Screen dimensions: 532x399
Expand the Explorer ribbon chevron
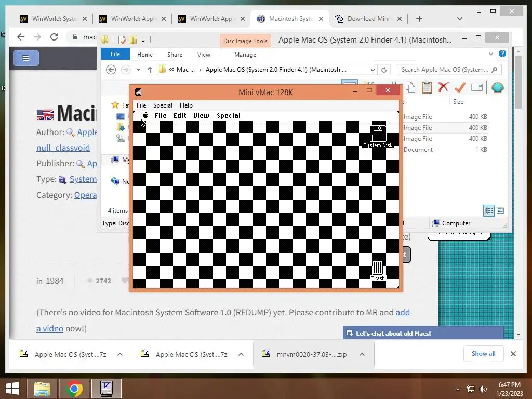[x=490, y=54]
